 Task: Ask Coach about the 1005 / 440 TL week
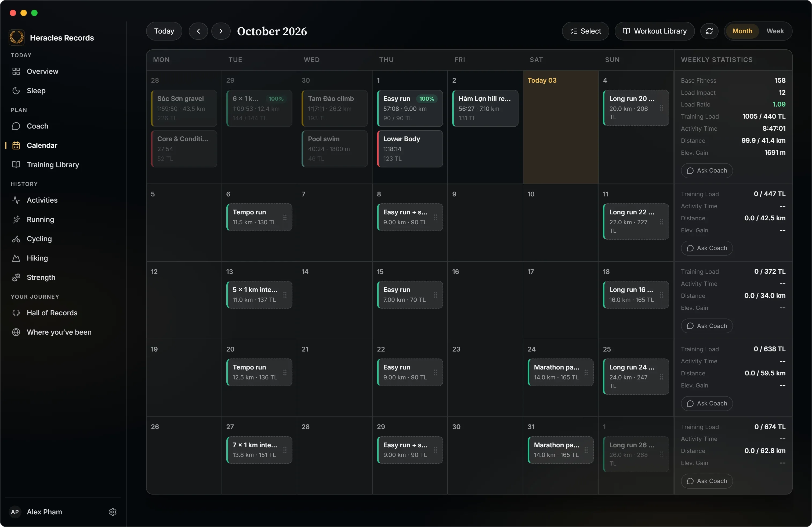[x=706, y=170]
